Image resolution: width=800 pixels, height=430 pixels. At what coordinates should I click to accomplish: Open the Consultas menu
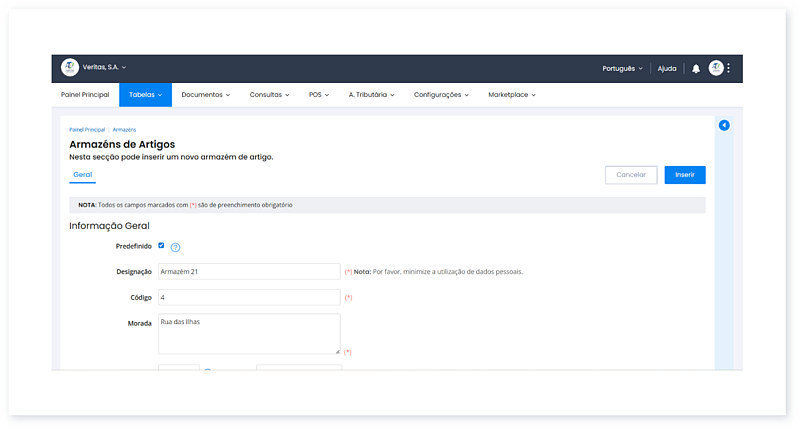point(269,95)
